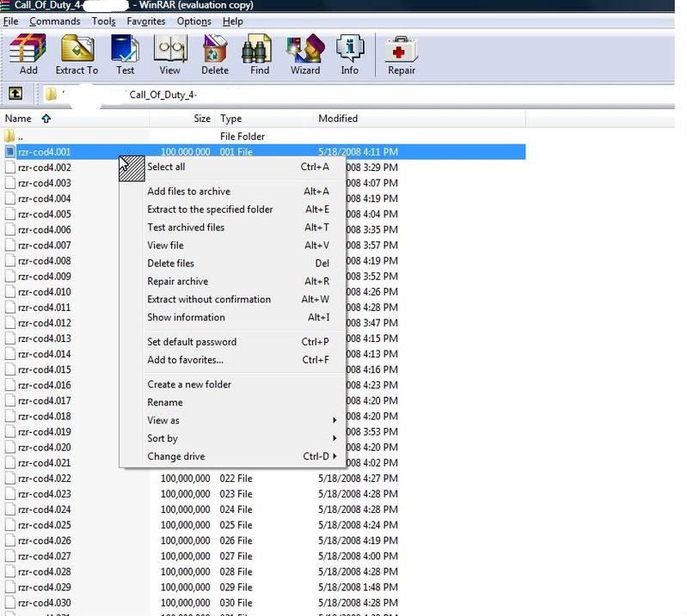687x616 pixels.
Task: Launch the Wizard toolbar icon
Action: tap(304, 53)
